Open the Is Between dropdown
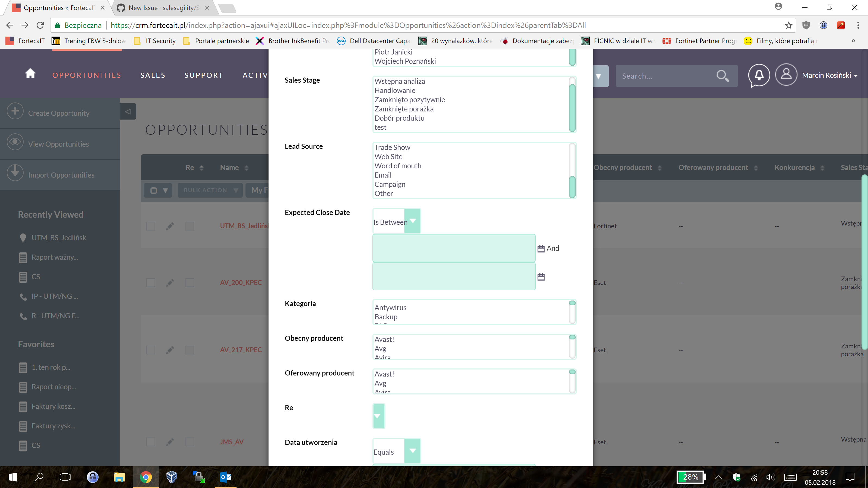Image resolution: width=868 pixels, height=488 pixels. (413, 221)
